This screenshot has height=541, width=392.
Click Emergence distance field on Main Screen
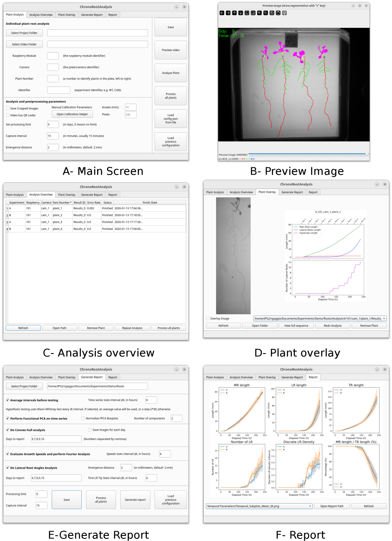tap(53, 147)
